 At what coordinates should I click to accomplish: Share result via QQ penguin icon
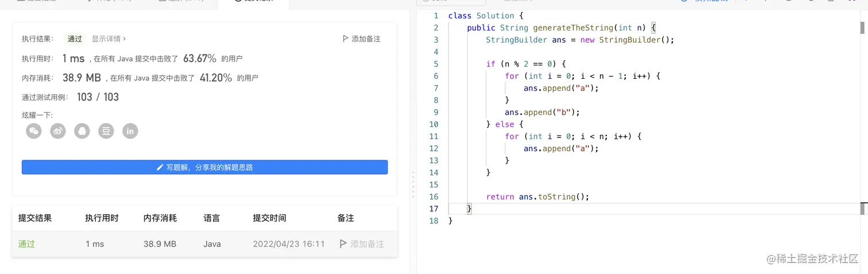[82, 131]
